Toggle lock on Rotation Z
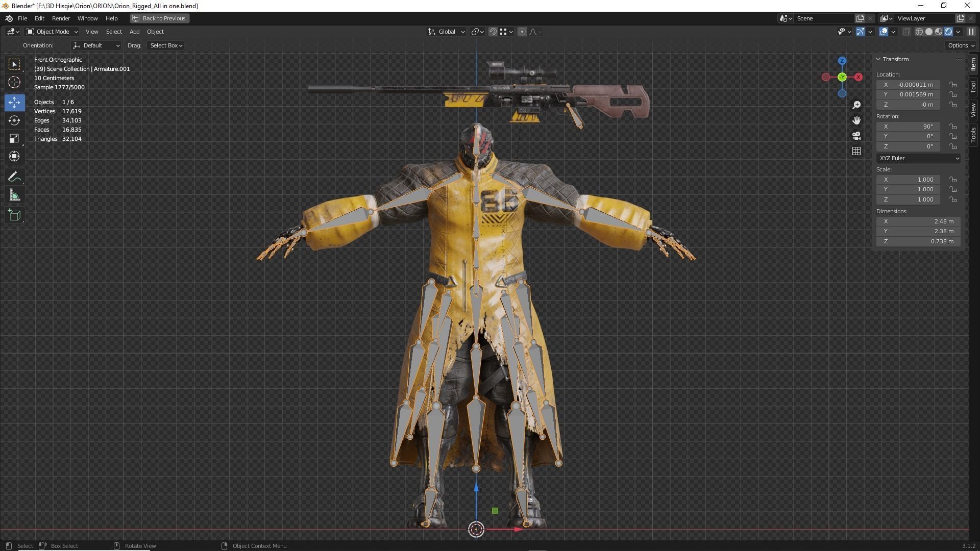The image size is (980, 551). (953, 146)
